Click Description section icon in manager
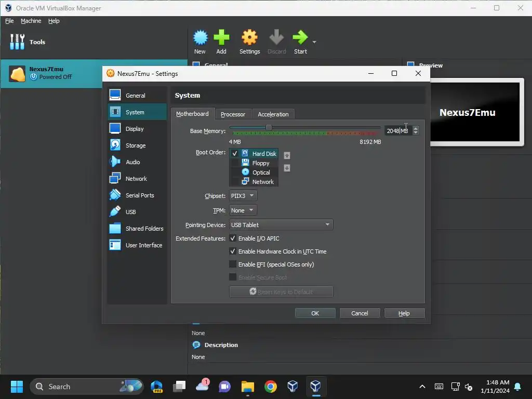 [196, 345]
